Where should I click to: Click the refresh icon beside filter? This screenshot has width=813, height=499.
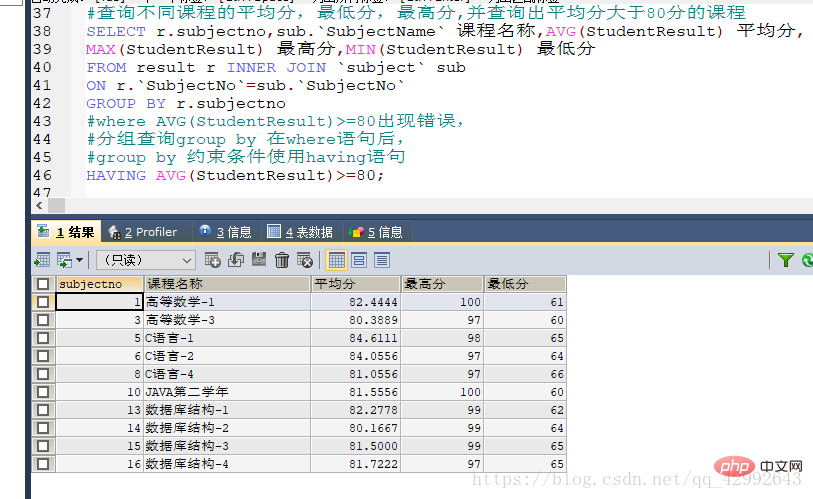[807, 260]
